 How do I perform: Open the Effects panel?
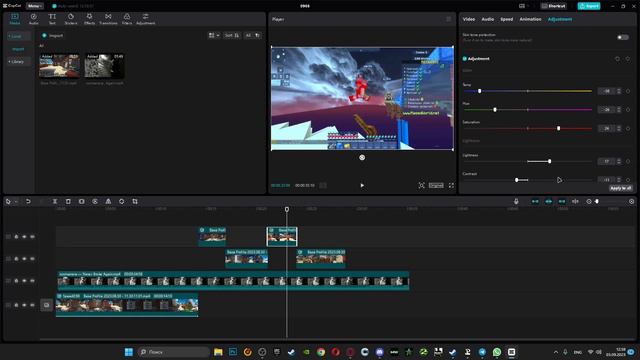(x=89, y=19)
